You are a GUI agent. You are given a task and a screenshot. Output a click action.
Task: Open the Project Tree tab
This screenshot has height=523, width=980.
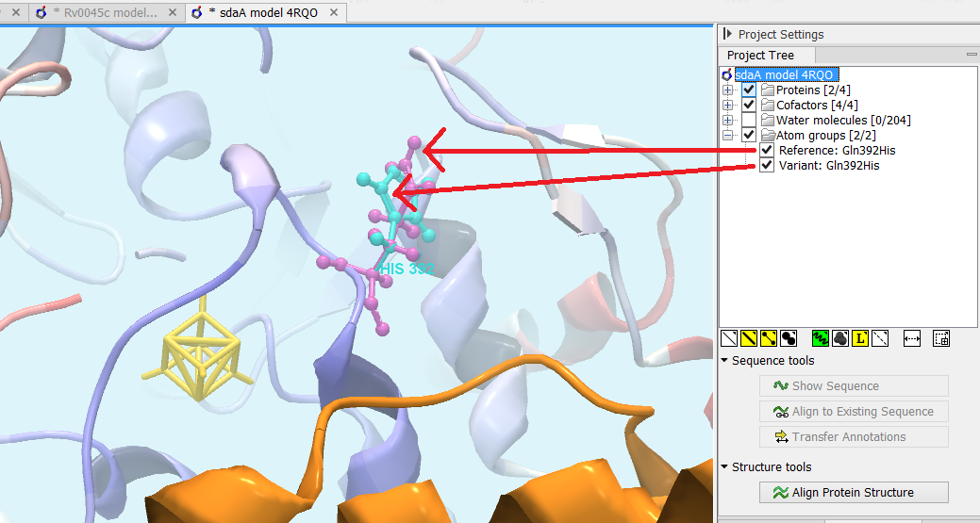point(760,56)
